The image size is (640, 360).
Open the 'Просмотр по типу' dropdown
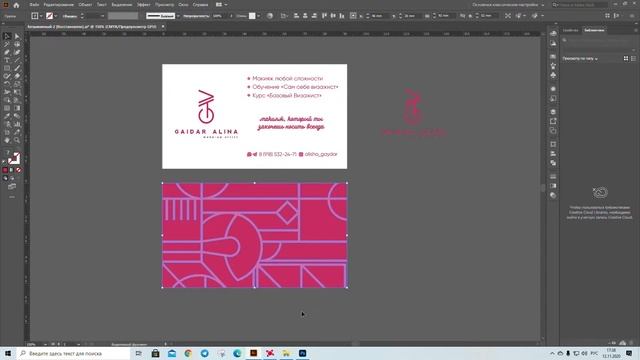[580, 59]
